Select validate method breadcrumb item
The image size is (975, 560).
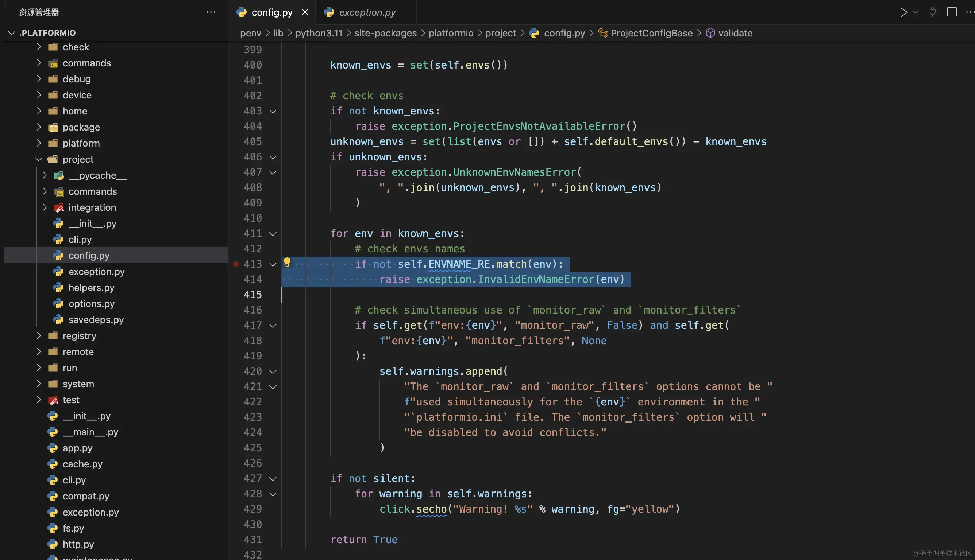735,33
